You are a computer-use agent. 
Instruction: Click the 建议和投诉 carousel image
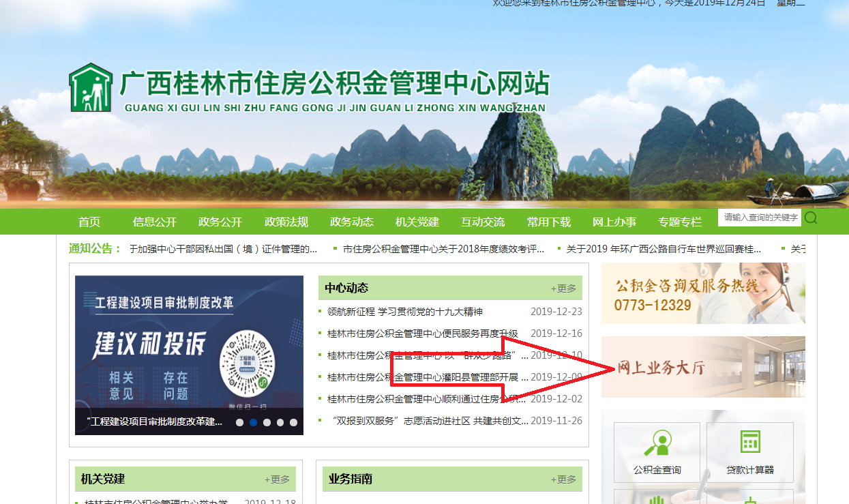(x=189, y=341)
